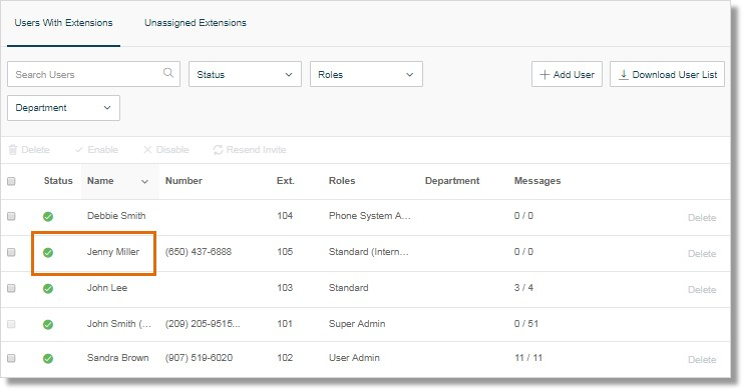Click the green status icon for John Smith
This screenshot has width=745, height=392.
(x=48, y=325)
